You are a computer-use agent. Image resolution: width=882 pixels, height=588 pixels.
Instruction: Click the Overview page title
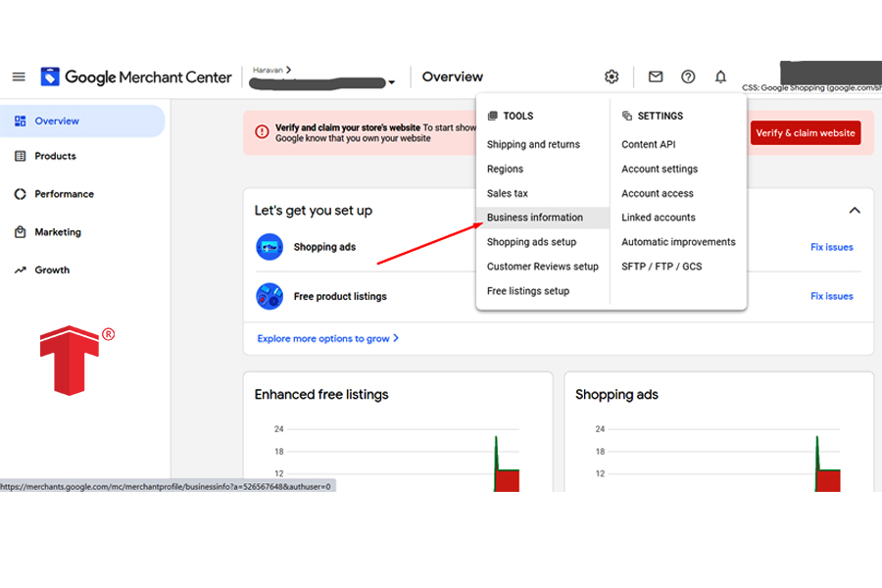point(452,76)
